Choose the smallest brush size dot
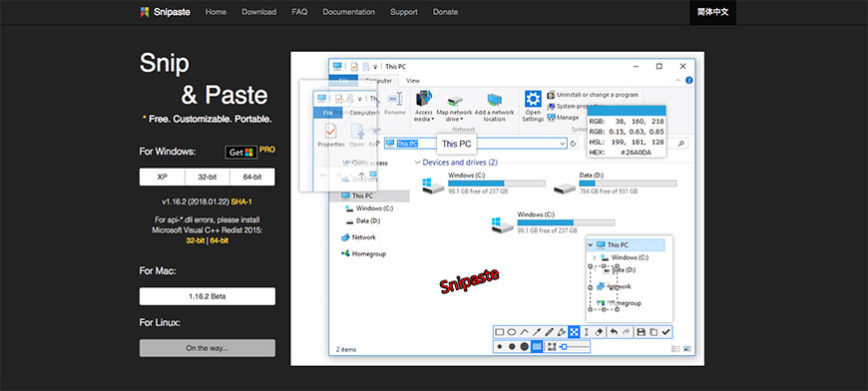This screenshot has height=391, width=868. pyautogui.click(x=499, y=347)
